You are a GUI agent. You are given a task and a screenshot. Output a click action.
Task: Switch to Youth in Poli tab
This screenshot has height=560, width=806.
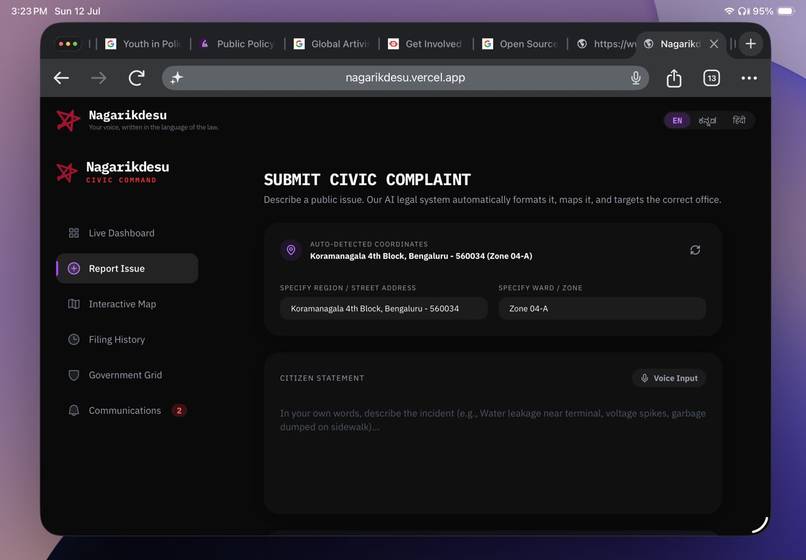[x=143, y=44]
